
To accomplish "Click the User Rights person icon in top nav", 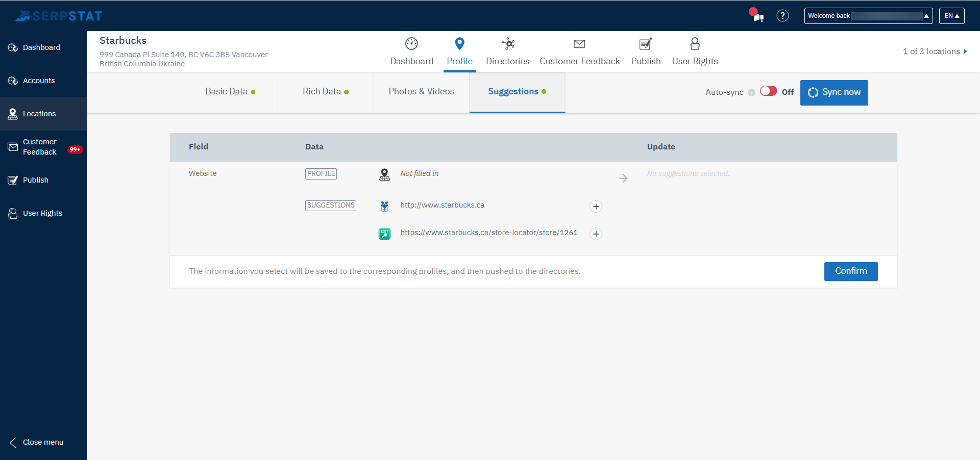I will pyautogui.click(x=695, y=44).
